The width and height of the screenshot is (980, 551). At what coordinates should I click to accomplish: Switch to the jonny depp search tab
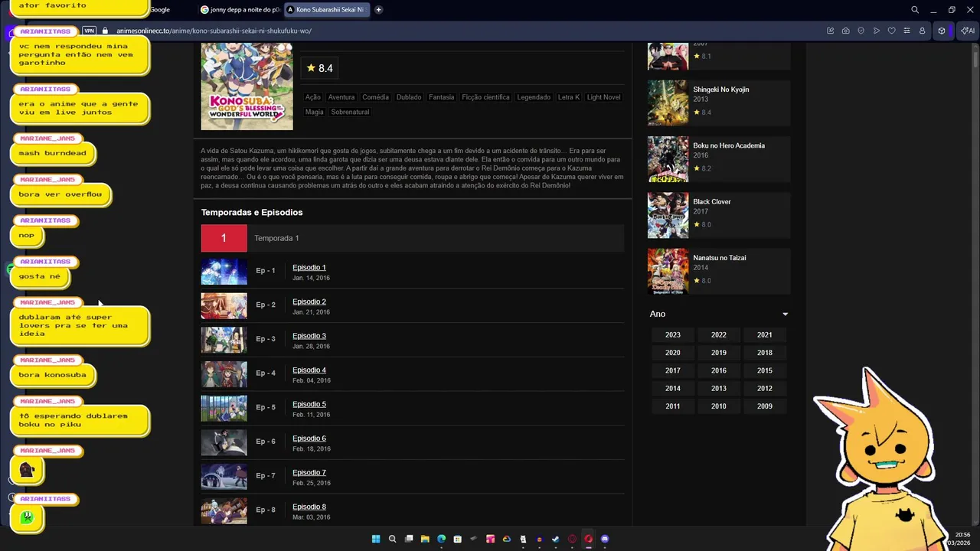click(240, 10)
